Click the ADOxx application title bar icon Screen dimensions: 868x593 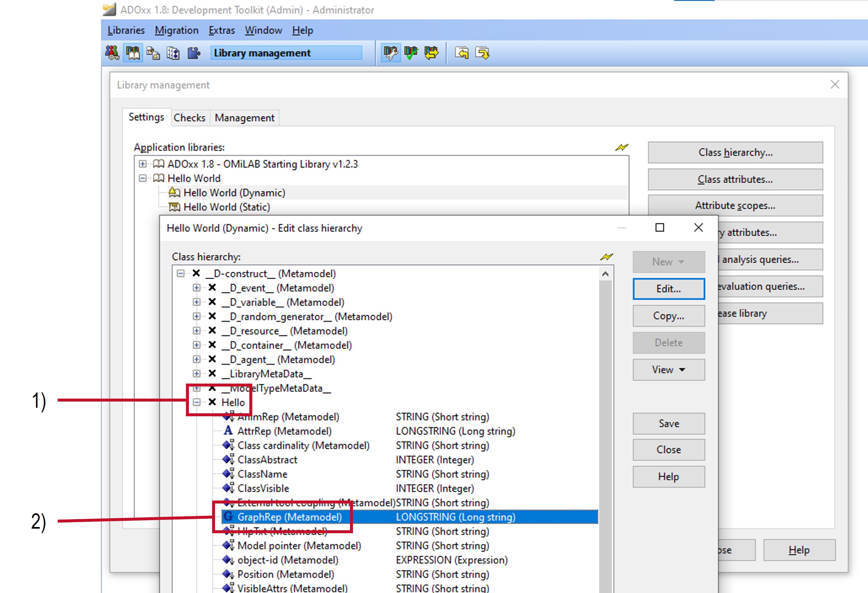[109, 9]
